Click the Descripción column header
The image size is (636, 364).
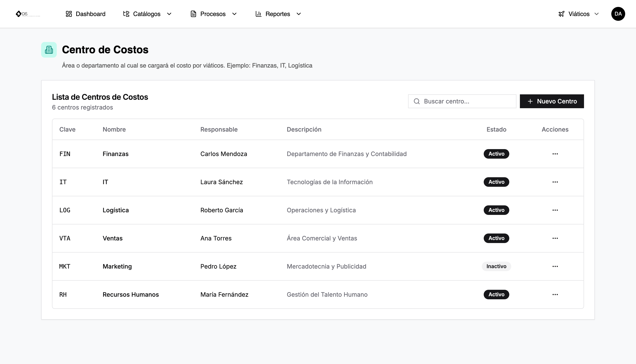click(x=304, y=129)
